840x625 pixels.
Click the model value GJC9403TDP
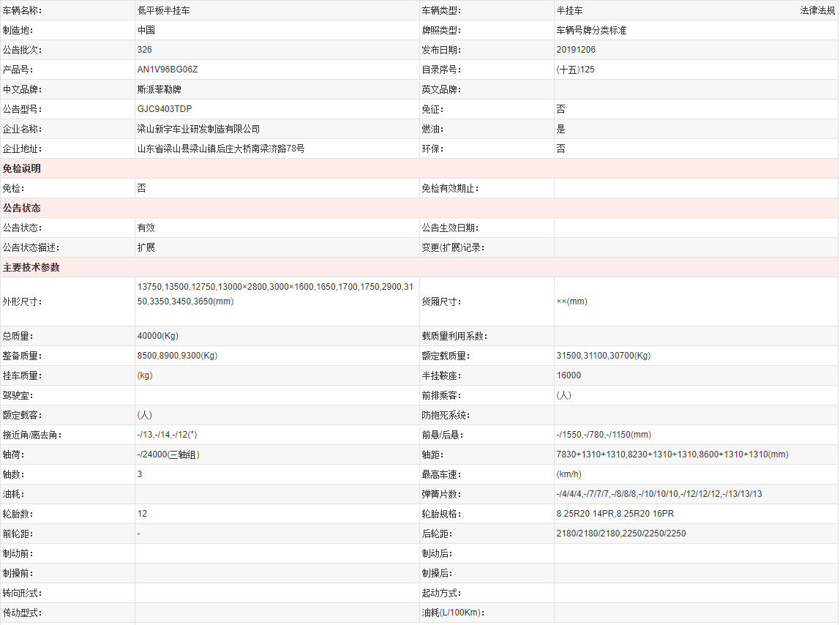[x=164, y=109]
